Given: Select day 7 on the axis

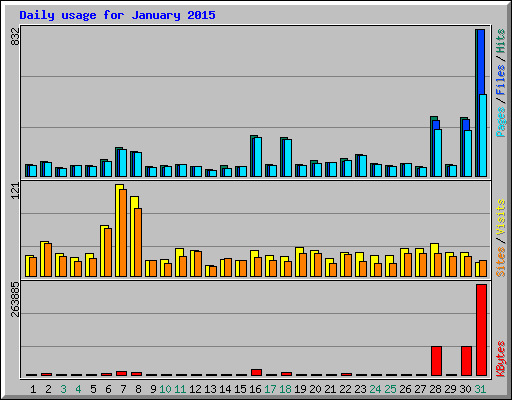Looking at the screenshot, I should 123,389.
